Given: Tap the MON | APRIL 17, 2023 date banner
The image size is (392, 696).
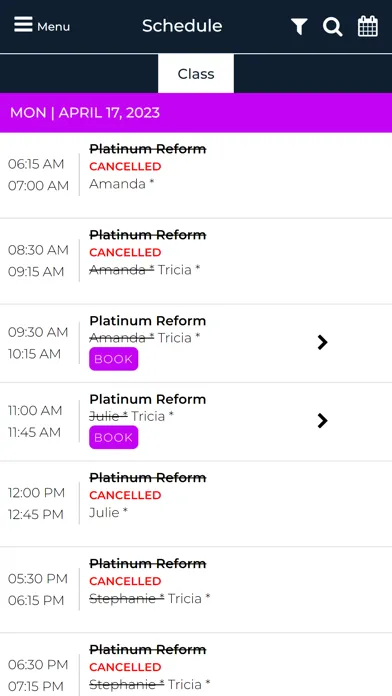Looking at the screenshot, I should [x=196, y=113].
